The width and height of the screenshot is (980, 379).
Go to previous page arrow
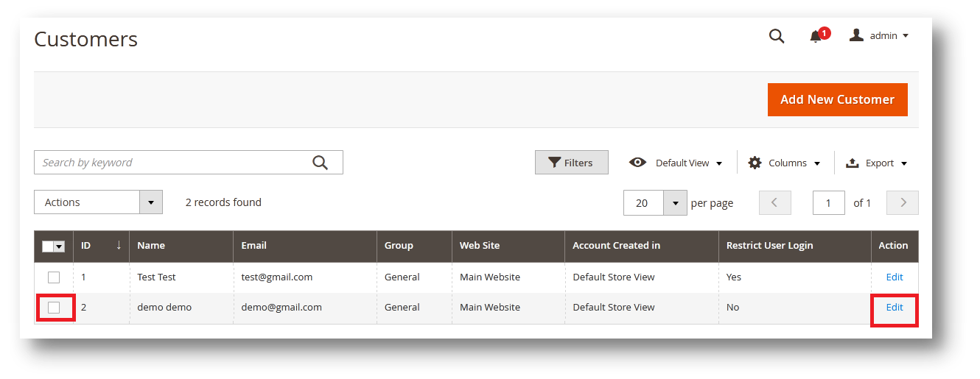pos(775,202)
